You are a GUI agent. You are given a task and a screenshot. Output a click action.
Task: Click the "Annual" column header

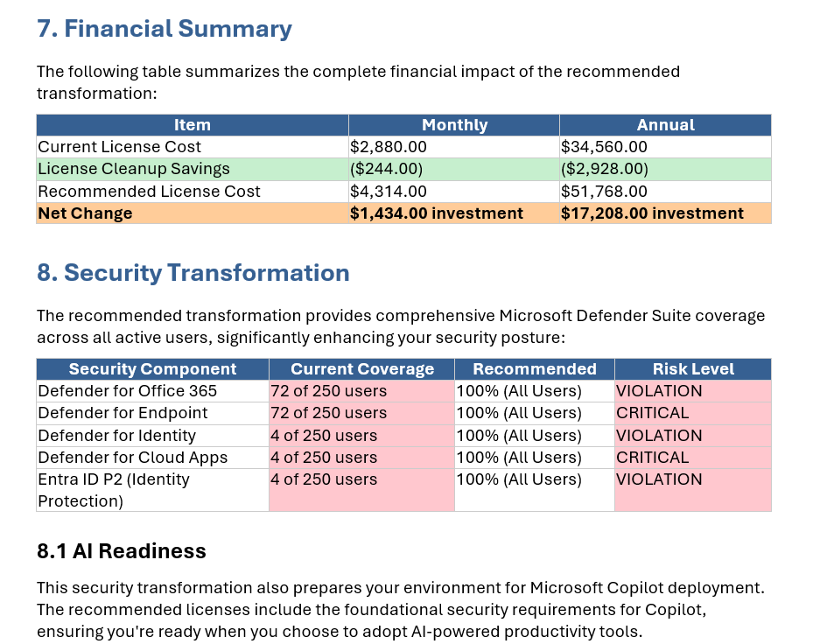coord(664,124)
